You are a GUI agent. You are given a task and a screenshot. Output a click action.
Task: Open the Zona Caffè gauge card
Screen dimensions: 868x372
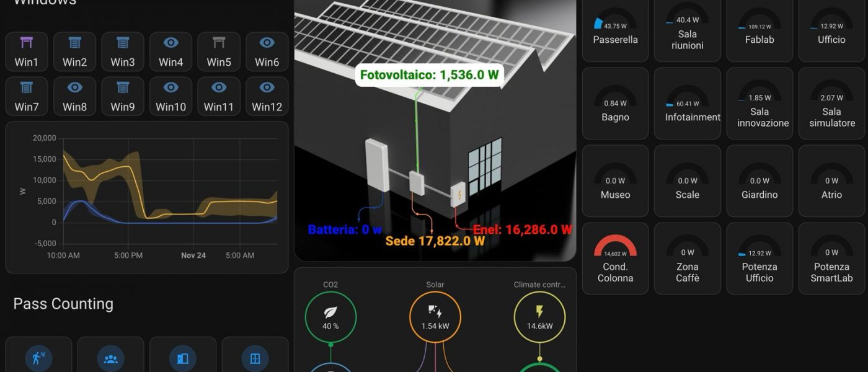688,259
